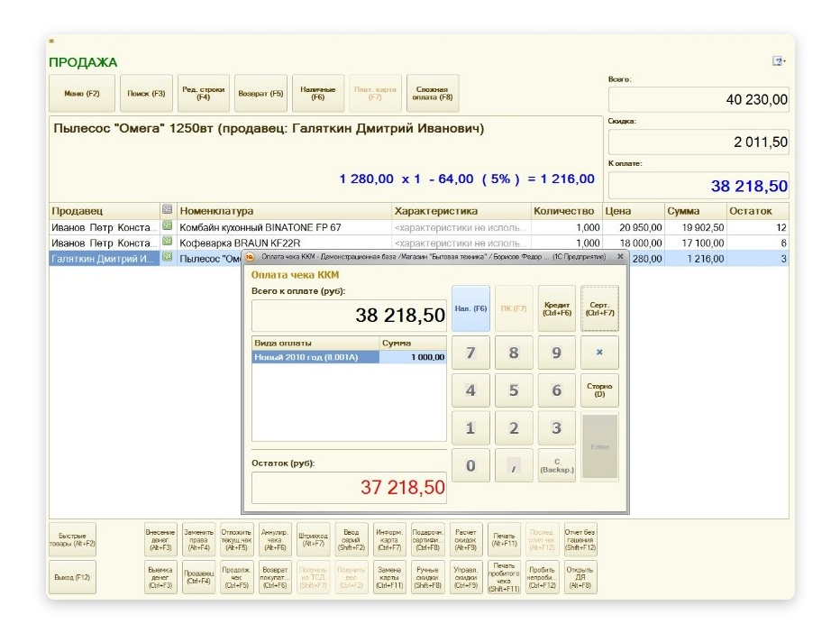Select the Новый 2010 год payment row
Screen dimensions: 840x633
[x=315, y=357]
